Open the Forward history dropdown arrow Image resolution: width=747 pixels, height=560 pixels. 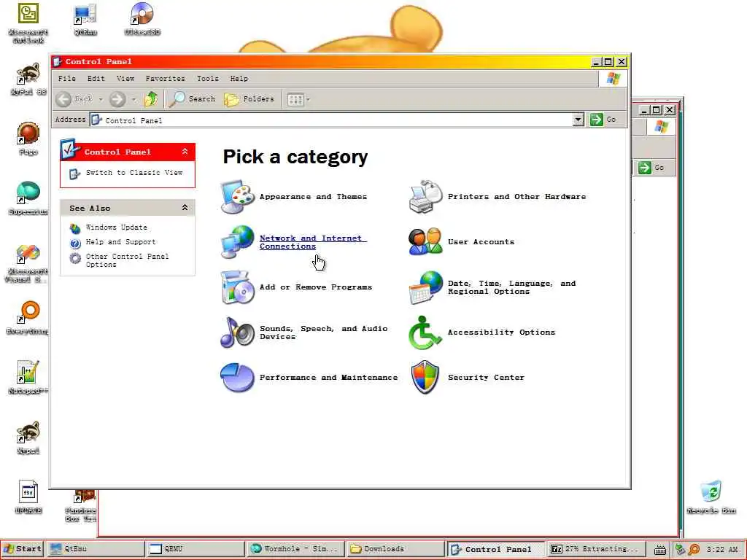pyautogui.click(x=134, y=99)
